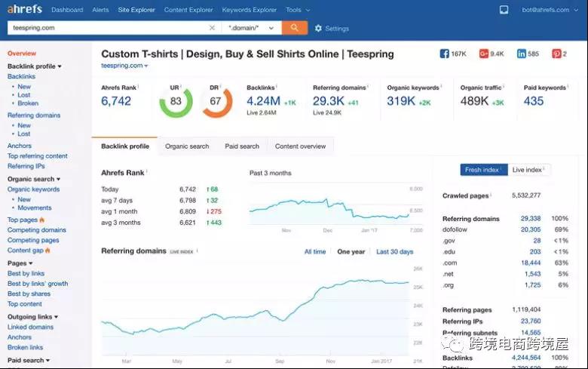
Task: Click Paid keywords value 435
Action: point(534,101)
